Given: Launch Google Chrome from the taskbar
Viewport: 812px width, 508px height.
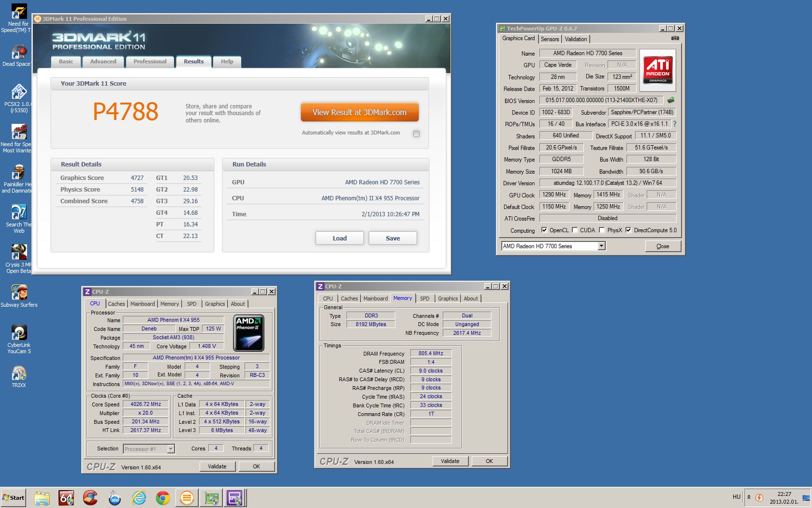Looking at the screenshot, I should click(163, 498).
